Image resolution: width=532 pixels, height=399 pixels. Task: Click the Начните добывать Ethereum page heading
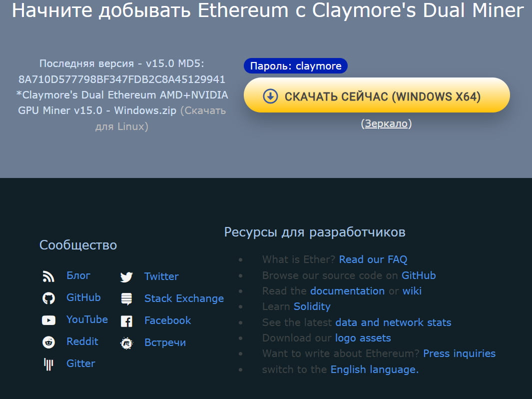pyautogui.click(x=268, y=10)
